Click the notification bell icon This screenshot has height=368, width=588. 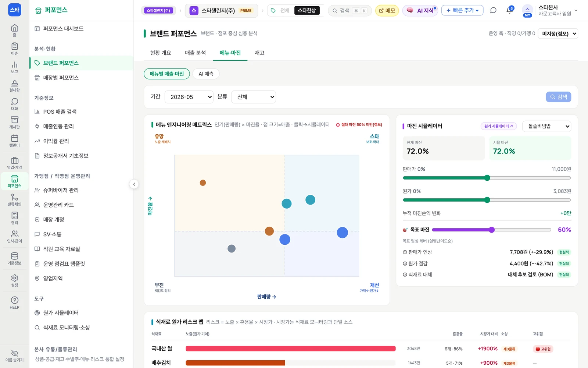click(x=509, y=10)
